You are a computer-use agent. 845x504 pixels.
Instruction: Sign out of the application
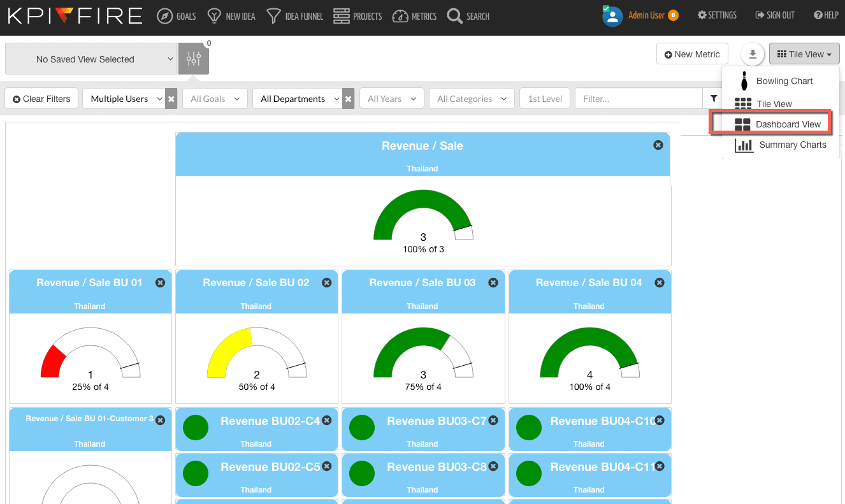click(x=775, y=15)
